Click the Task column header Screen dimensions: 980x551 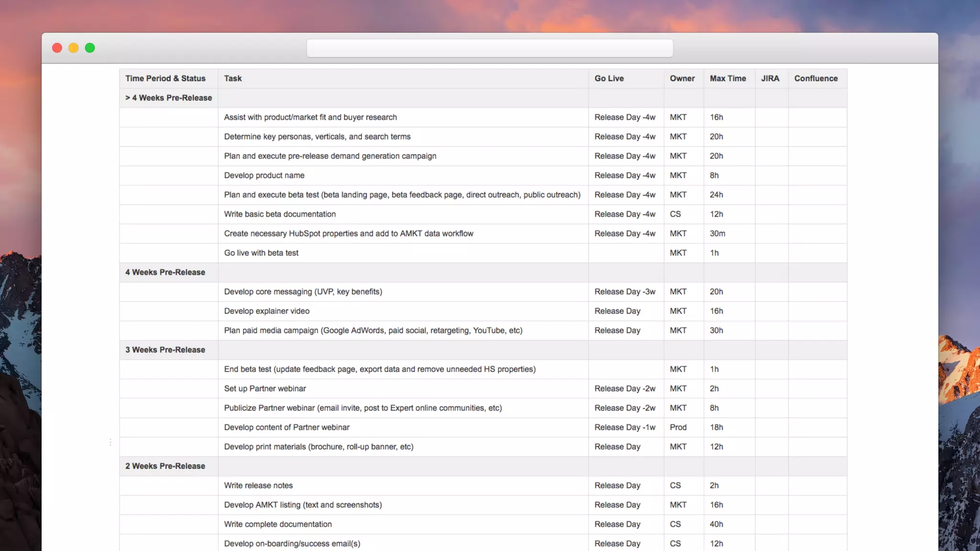[233, 78]
